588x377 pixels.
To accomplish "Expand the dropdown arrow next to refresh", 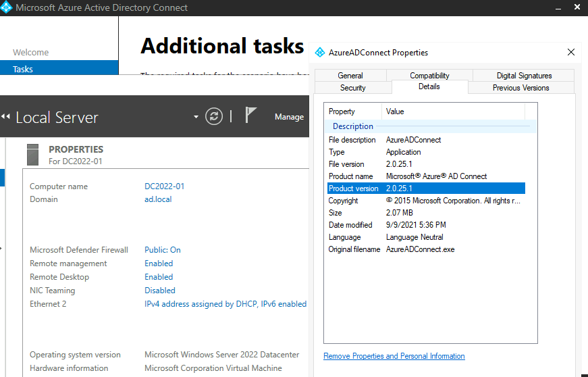I will click(x=196, y=117).
